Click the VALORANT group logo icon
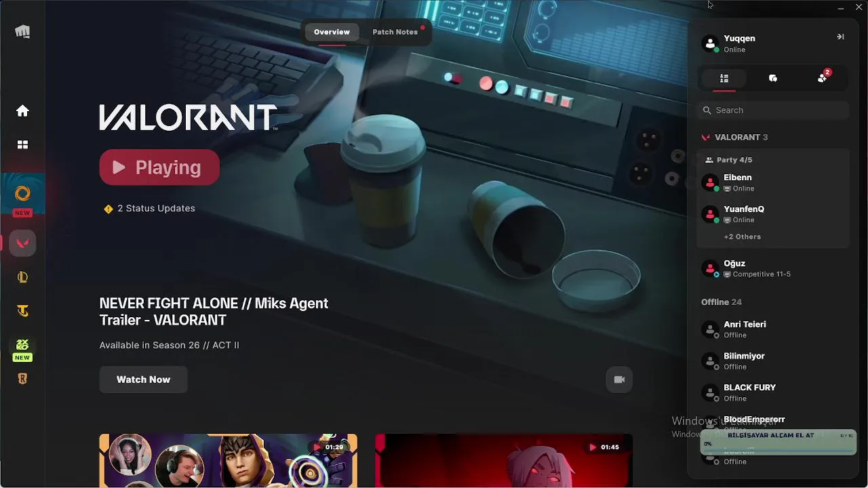The width and height of the screenshot is (868, 488). [706, 138]
